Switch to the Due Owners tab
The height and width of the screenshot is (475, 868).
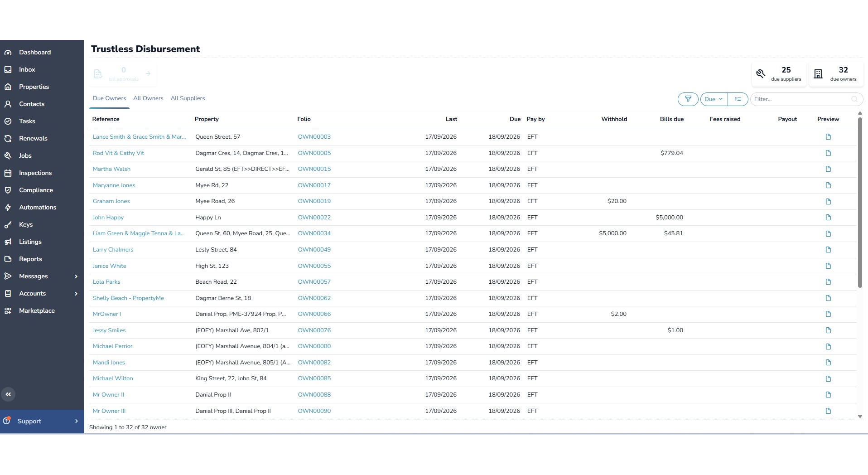tap(109, 98)
